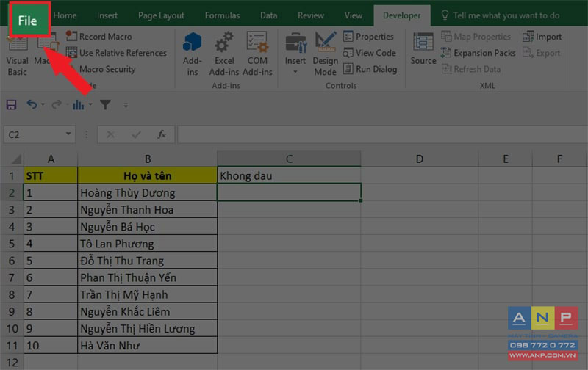Click the cell 'Nguyễn Bá Học'
Screen dimensions: 588x370
click(x=148, y=227)
